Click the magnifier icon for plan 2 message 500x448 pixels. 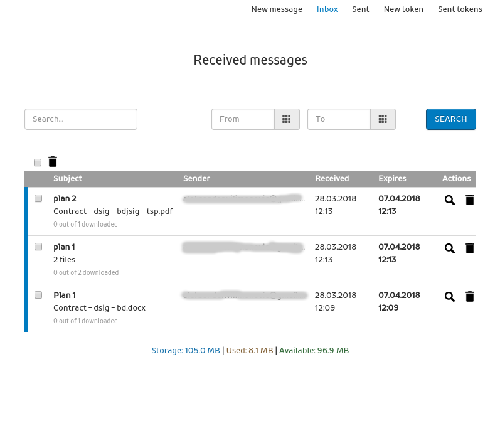[x=449, y=200]
